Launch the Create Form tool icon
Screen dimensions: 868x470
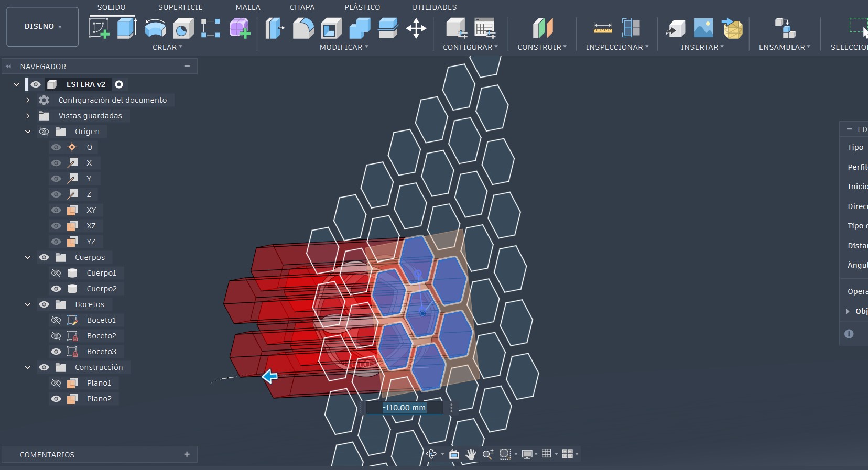click(240, 28)
